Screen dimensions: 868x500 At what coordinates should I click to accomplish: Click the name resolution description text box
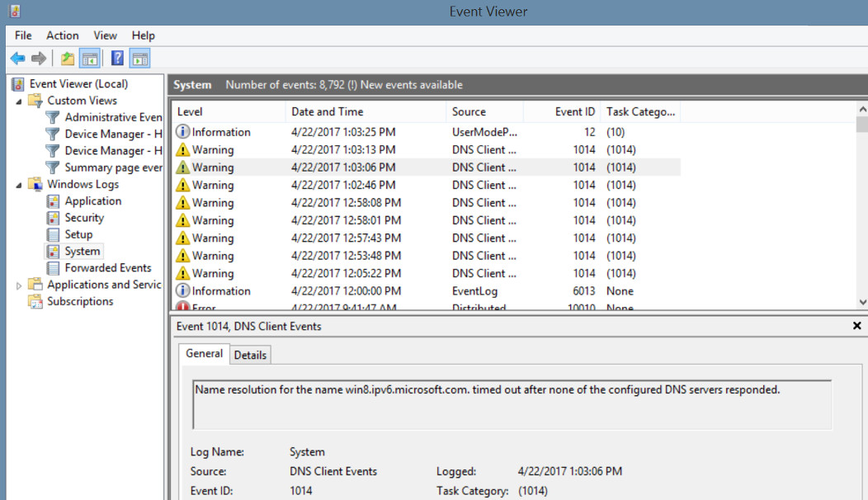click(512, 405)
